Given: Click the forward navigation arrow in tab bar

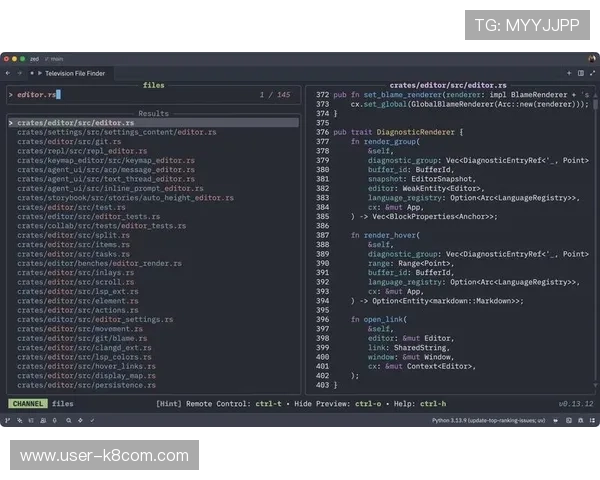Looking at the screenshot, I should (x=20, y=73).
